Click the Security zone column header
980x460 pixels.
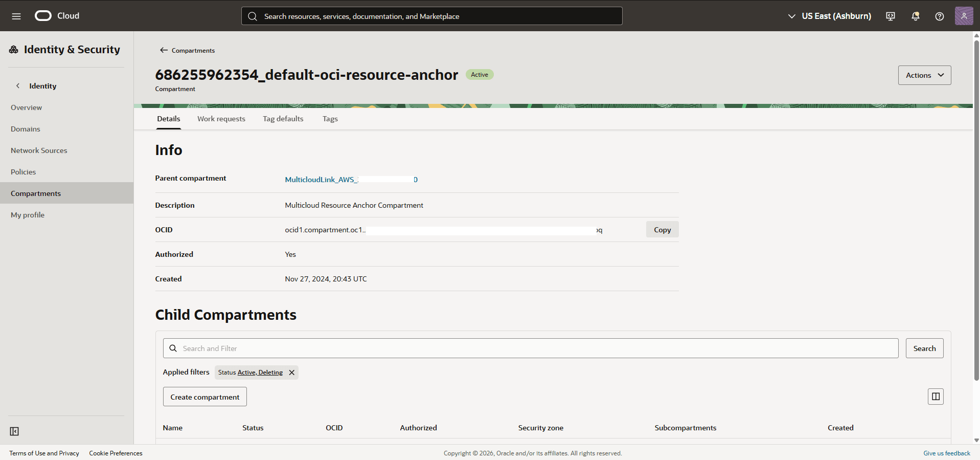(541, 428)
